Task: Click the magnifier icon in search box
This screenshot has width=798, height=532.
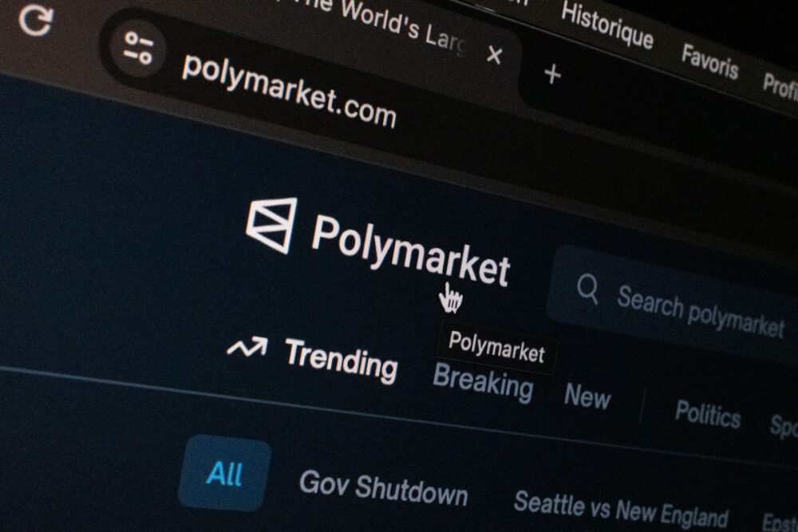Action: coord(588,290)
